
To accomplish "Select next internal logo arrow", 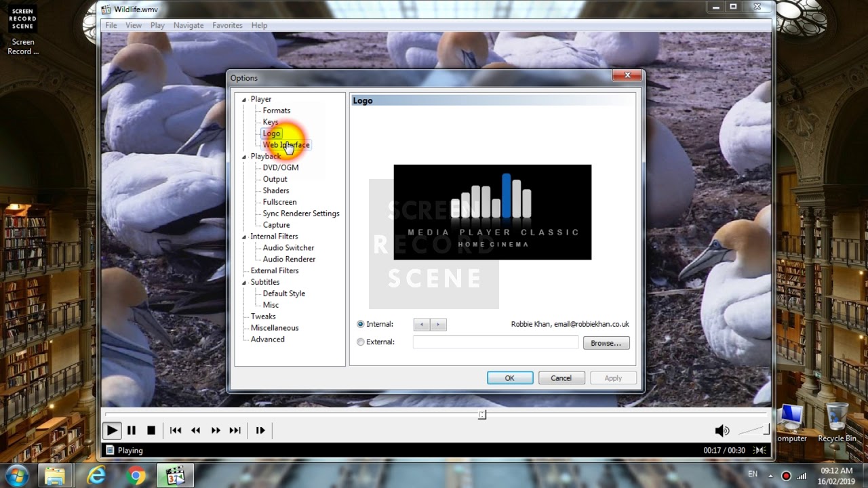I will [x=438, y=325].
